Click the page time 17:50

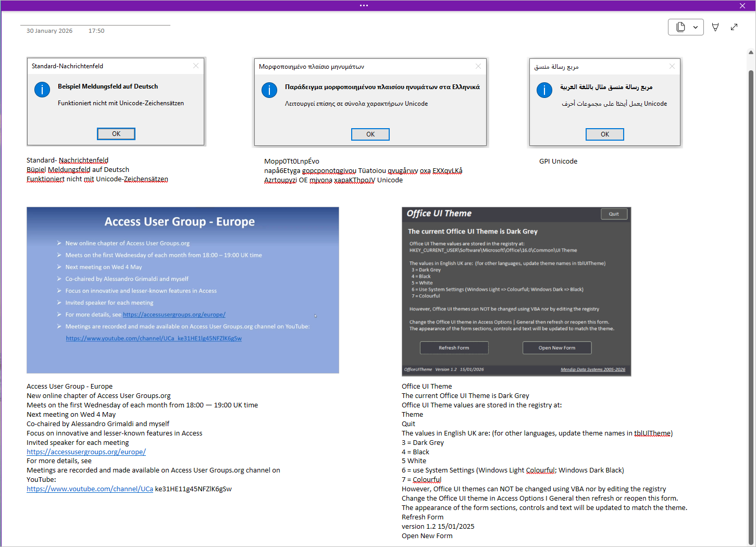[x=96, y=31]
